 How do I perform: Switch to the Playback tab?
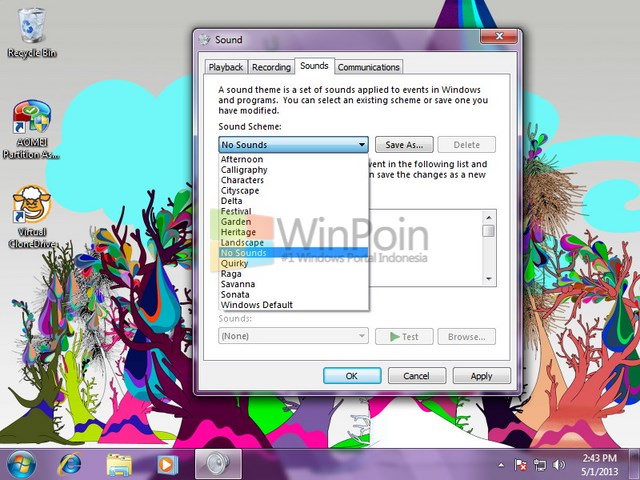[226, 67]
